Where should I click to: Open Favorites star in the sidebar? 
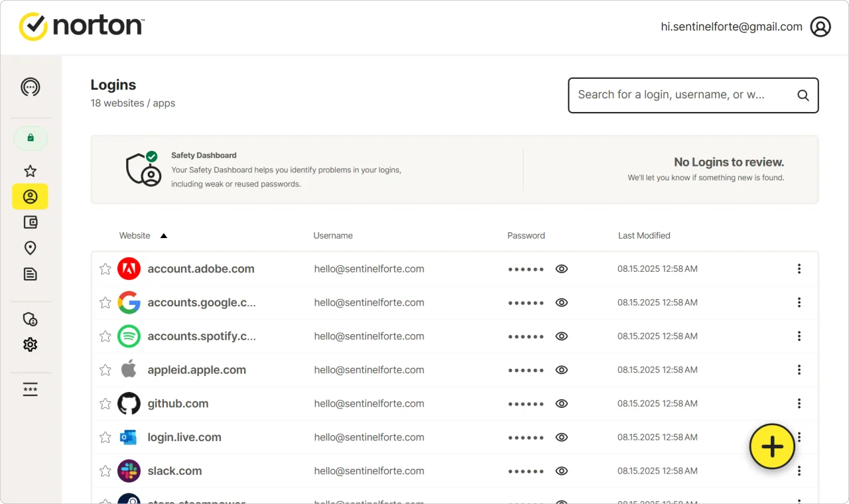(x=31, y=171)
